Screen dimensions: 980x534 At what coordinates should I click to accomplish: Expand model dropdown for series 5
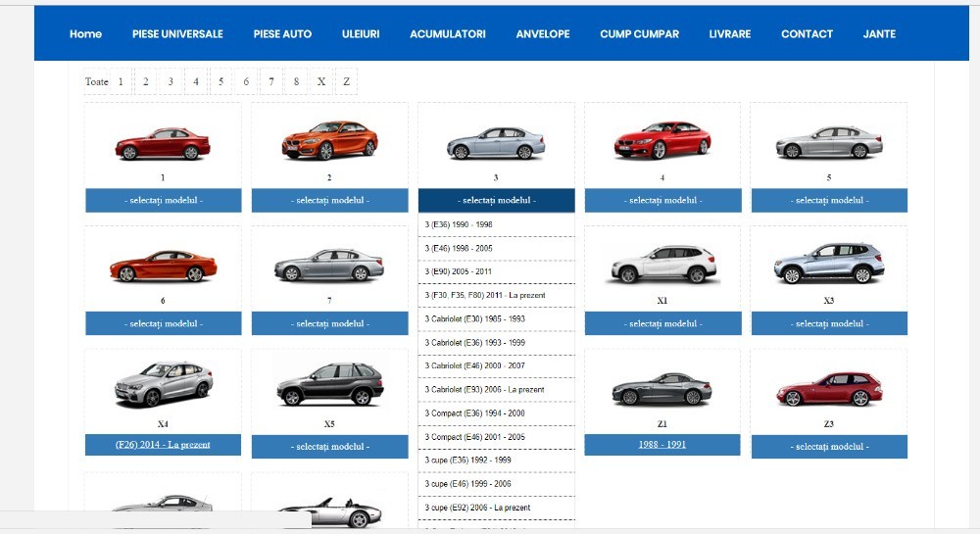(x=829, y=201)
